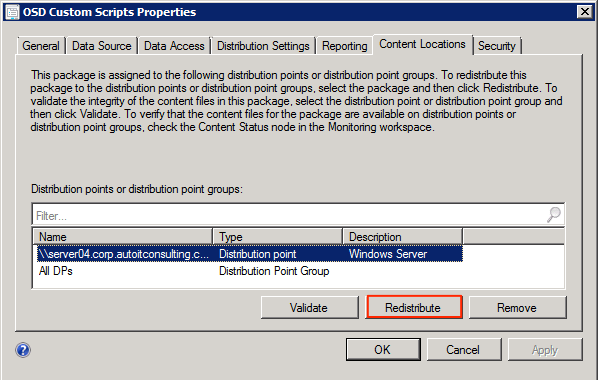The height and width of the screenshot is (380, 598).
Task: Open the help icon at bottom left
Action: [x=23, y=350]
